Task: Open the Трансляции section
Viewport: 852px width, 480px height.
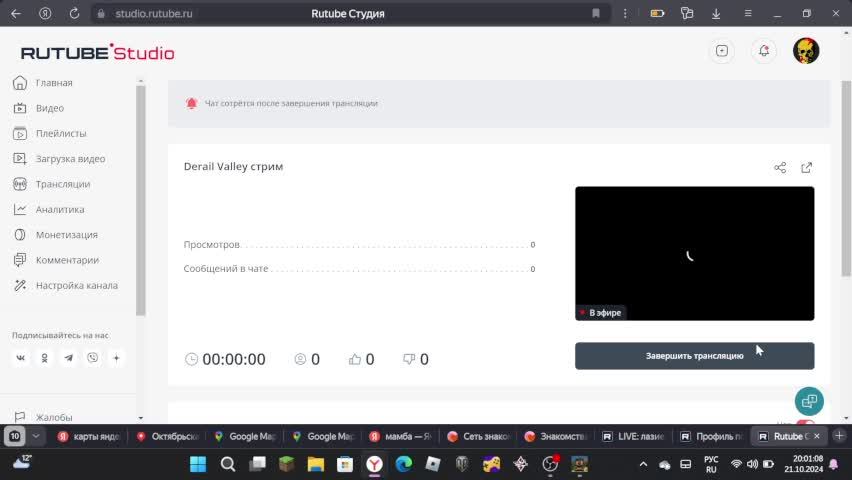Action: pos(52,184)
